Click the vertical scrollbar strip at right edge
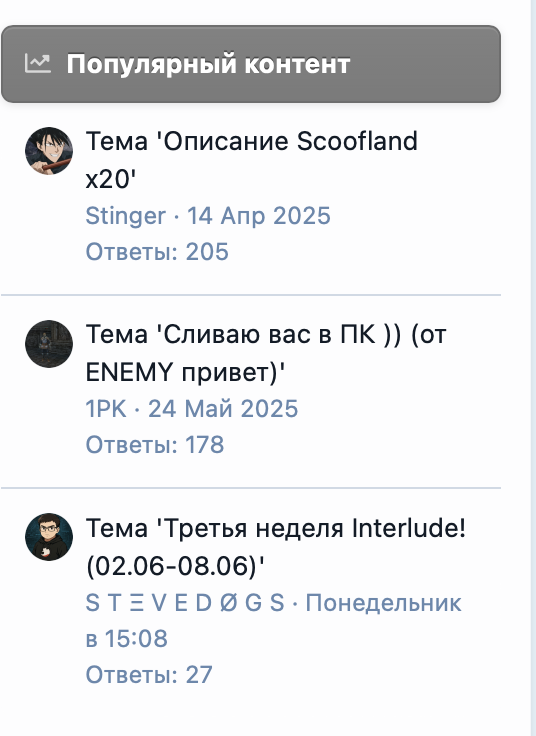The height and width of the screenshot is (736, 536). click(x=533, y=368)
